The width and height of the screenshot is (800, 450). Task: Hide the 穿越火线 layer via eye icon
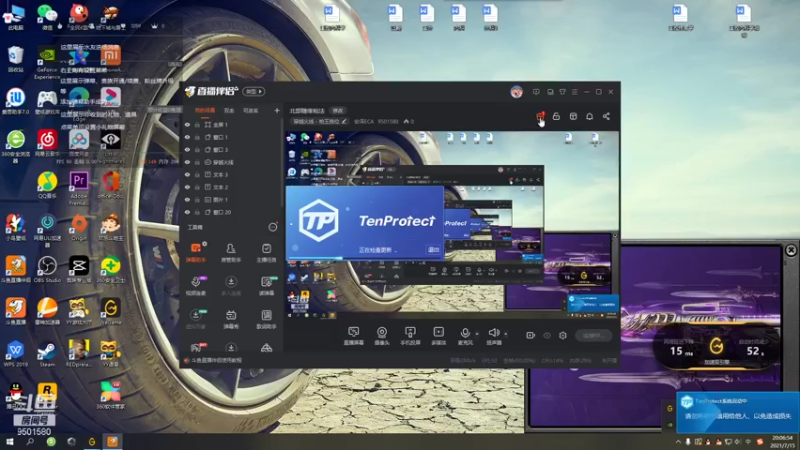coord(187,162)
